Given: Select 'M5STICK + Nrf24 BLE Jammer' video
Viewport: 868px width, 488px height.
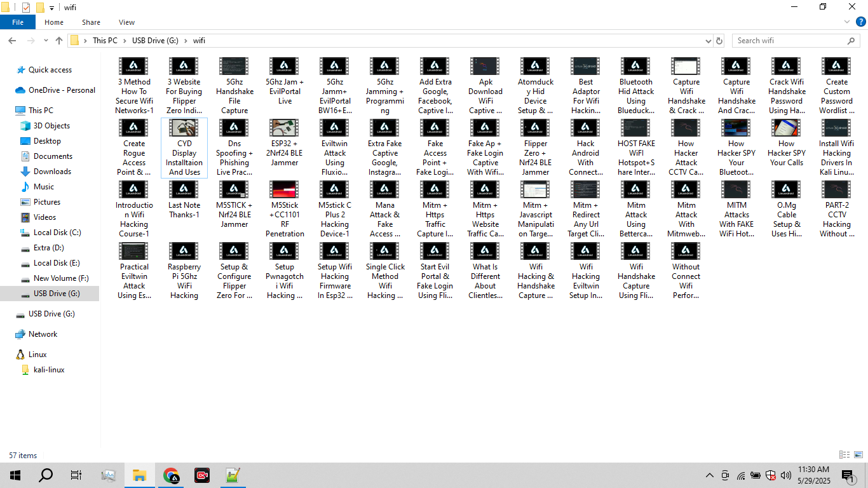Looking at the screenshot, I should pos(234,205).
